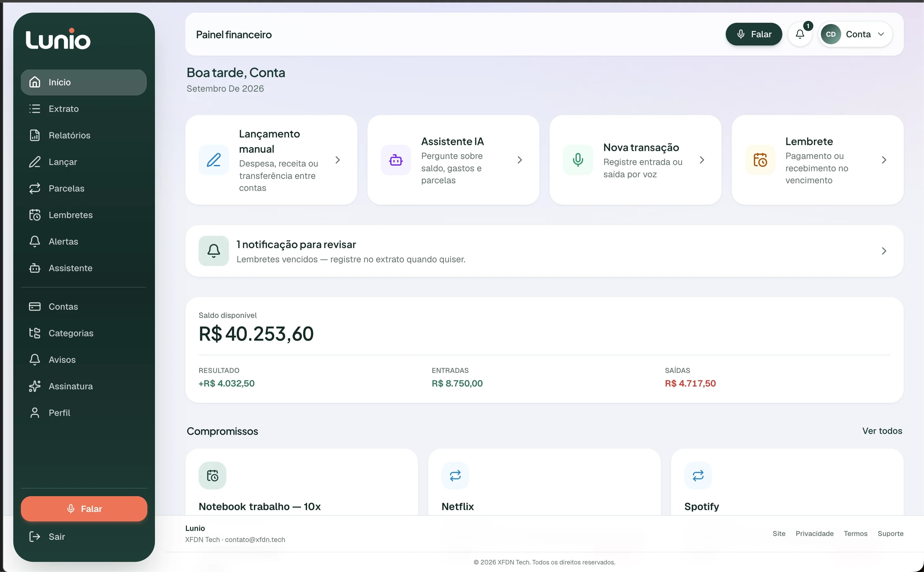
Task: Open Categorias in the sidebar
Action: tap(84, 333)
